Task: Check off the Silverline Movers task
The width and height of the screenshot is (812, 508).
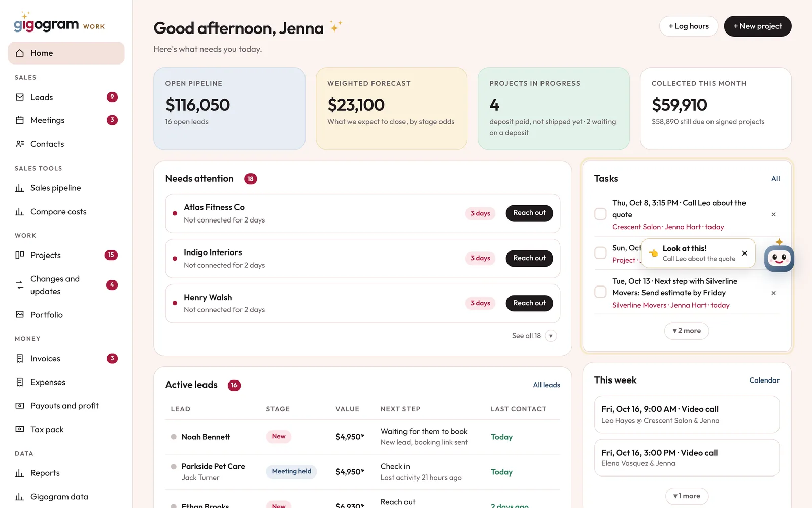Action: tap(600, 292)
